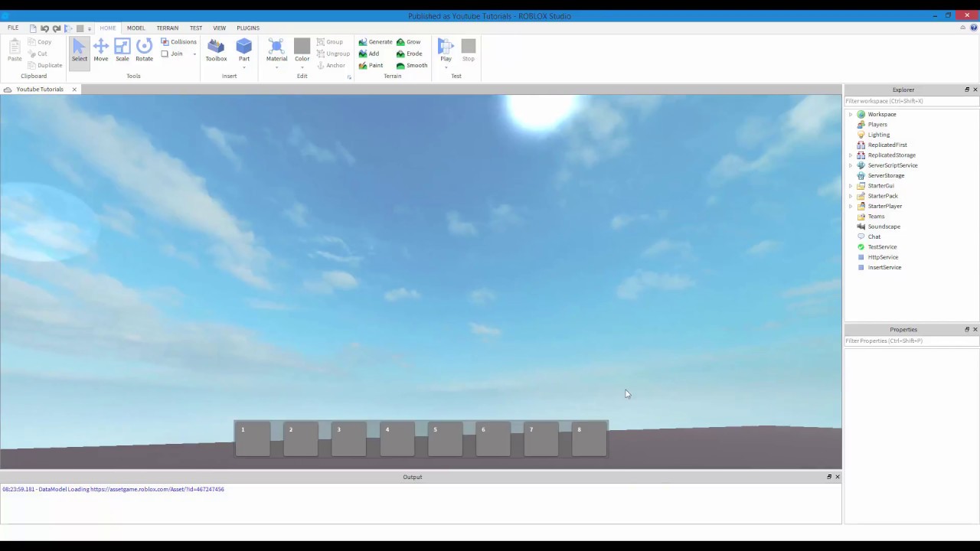Expand the StarterGui node

850,186
